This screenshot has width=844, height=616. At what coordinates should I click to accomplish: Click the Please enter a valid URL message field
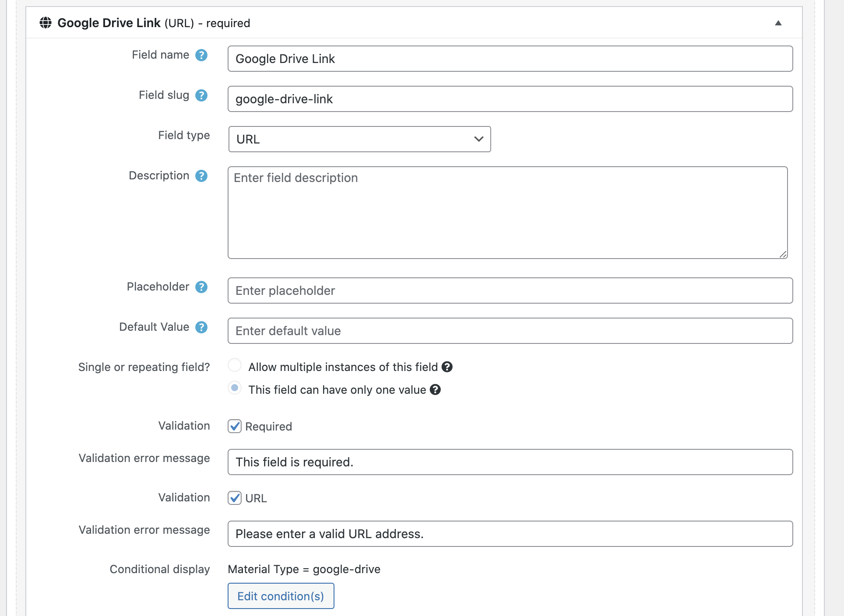tap(510, 534)
